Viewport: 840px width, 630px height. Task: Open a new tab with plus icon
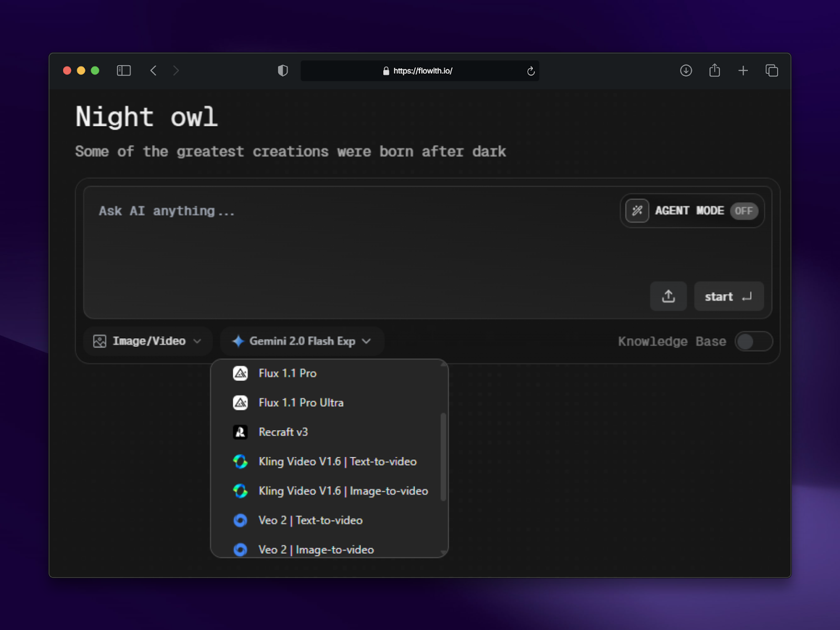(x=743, y=70)
